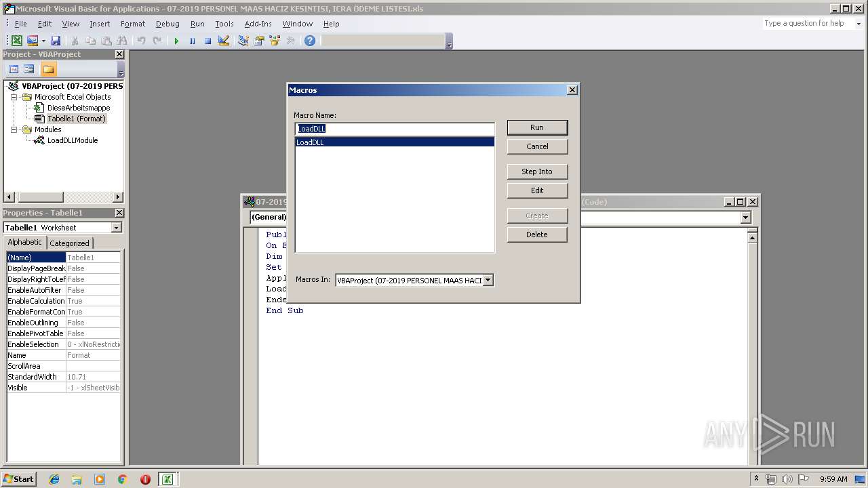Click Run button in Macros dialog
Image resolution: width=868 pixels, height=488 pixels.
coord(537,127)
